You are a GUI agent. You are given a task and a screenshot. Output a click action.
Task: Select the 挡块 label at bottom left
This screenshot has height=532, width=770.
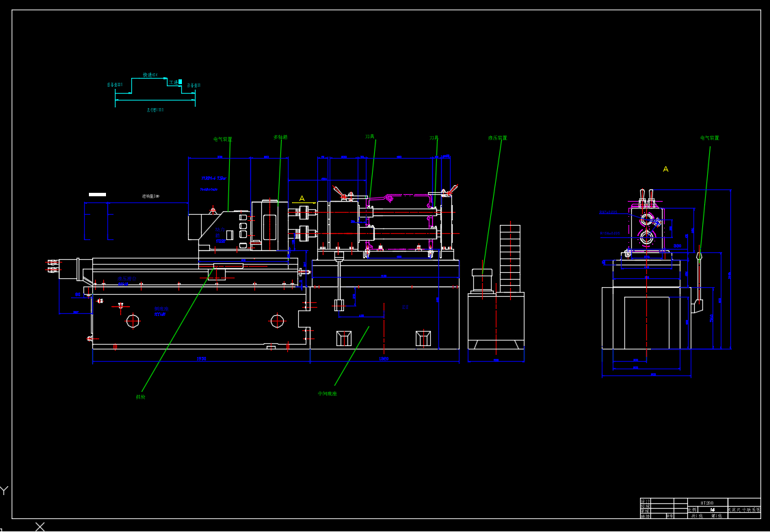click(x=140, y=397)
